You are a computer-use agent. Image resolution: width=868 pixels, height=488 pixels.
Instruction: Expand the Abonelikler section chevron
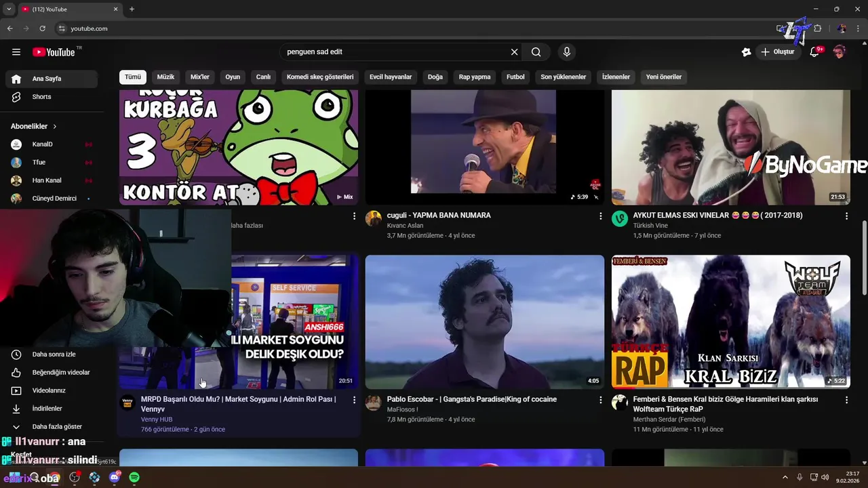pos(55,127)
